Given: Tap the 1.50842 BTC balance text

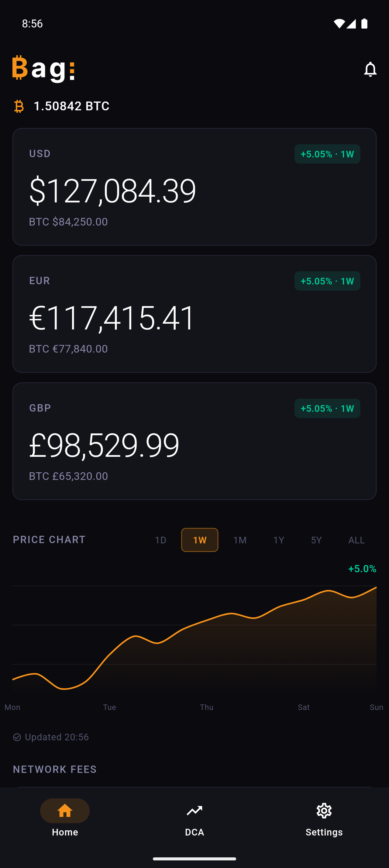Looking at the screenshot, I should 71,106.
